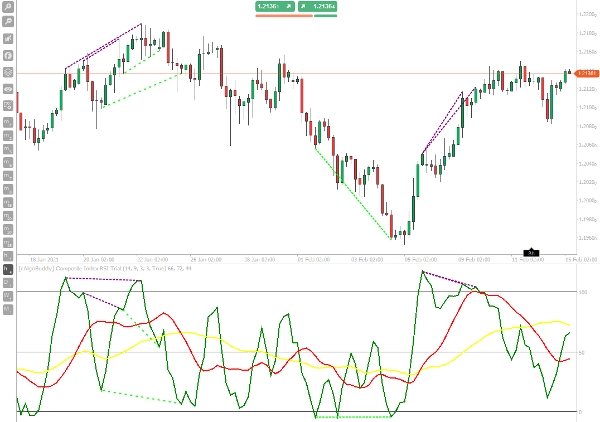Viewport: 600px width, 422px height.
Task: Switch to the D1 daily timeframe
Action: tap(8, 283)
